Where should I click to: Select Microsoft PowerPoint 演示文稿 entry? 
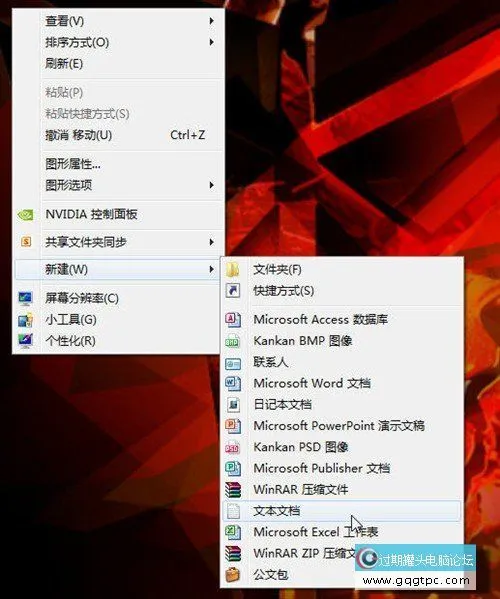coord(342,426)
